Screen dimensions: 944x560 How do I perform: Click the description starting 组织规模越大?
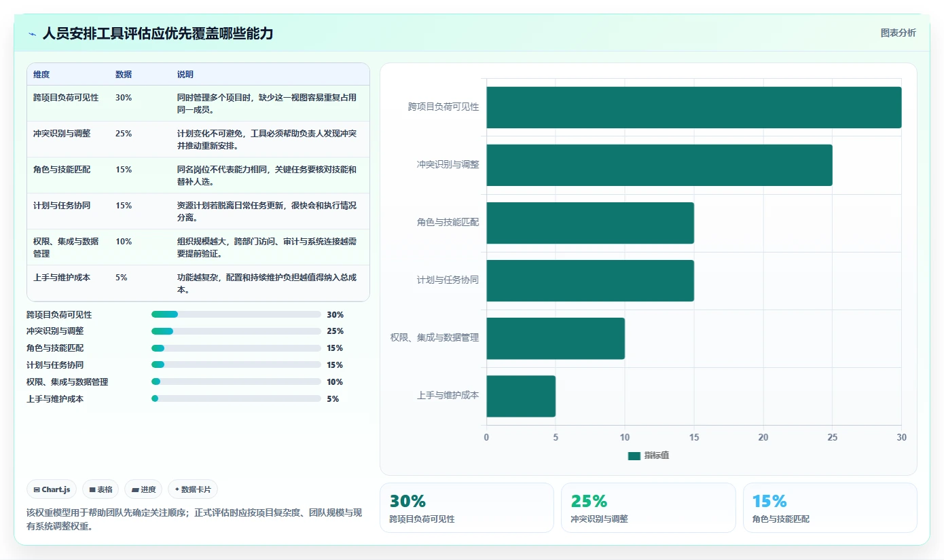point(267,247)
